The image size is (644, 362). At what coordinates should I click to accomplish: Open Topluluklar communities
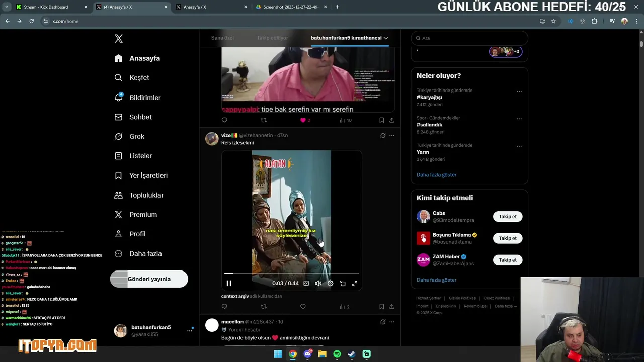pos(139,195)
